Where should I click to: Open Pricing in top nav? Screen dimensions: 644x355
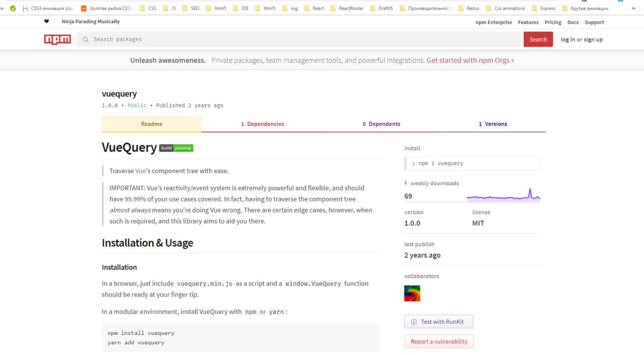click(553, 22)
